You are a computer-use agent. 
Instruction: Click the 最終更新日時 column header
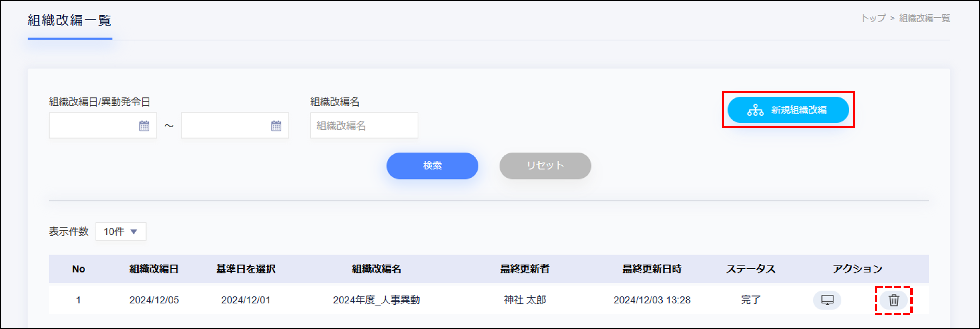click(652, 269)
